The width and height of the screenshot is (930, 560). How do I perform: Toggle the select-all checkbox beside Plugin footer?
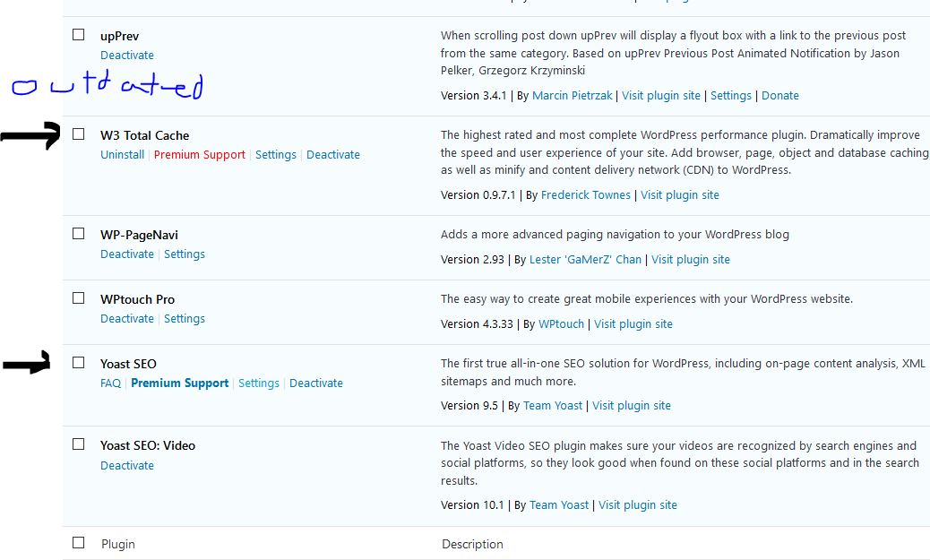[x=78, y=543]
